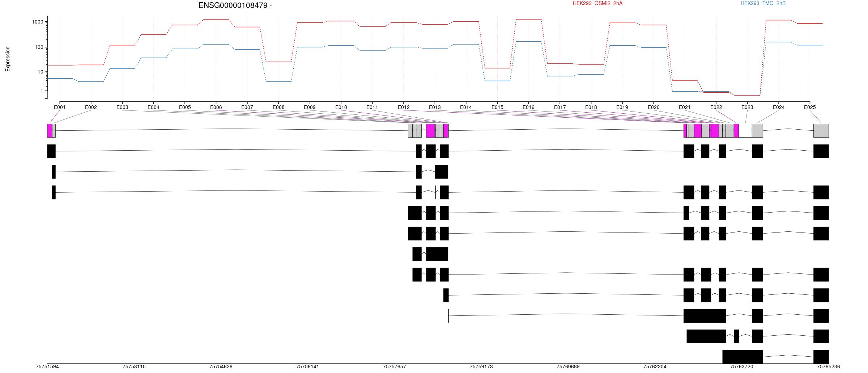This screenshot has height=373, width=868.
Task: Click exon label E012
Action: 404,107
